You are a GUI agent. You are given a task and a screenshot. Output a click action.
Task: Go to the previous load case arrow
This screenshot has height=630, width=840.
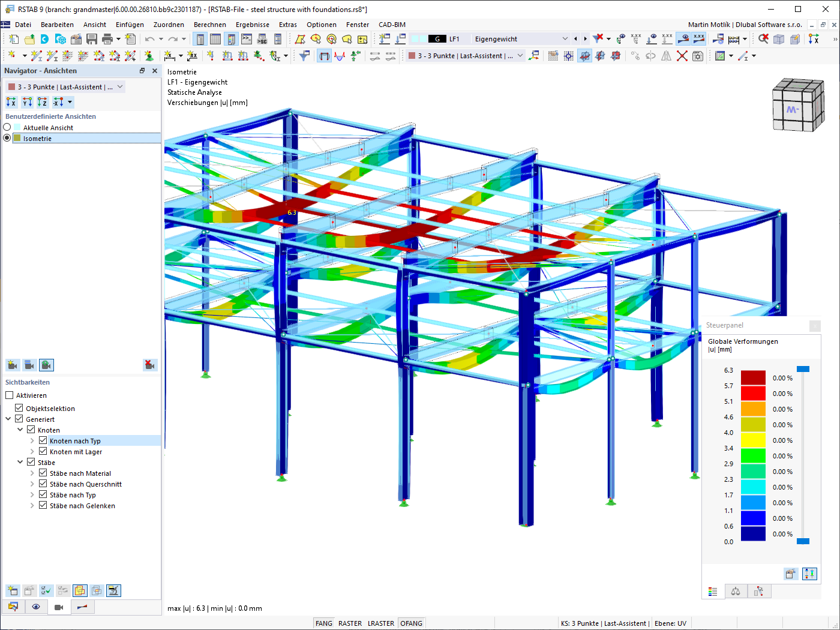click(576, 39)
